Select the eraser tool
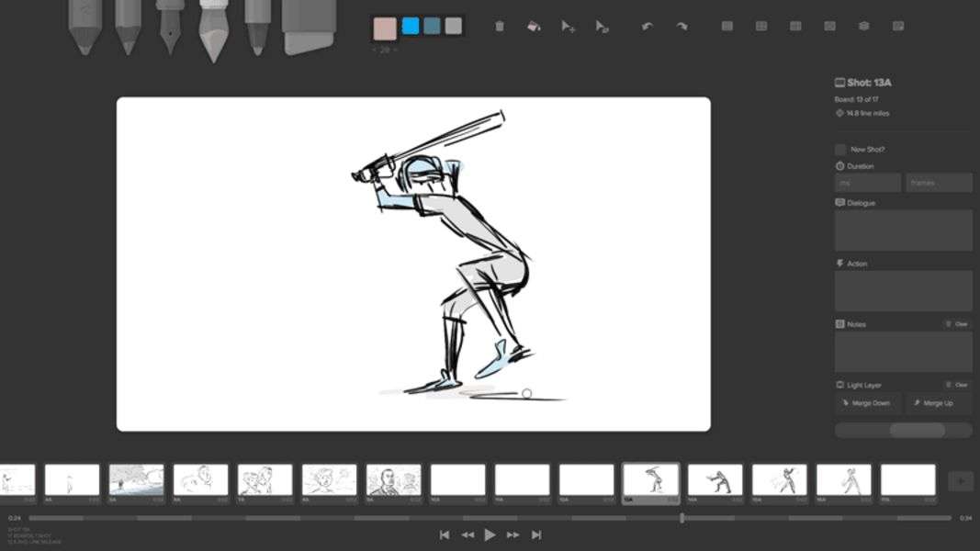This screenshot has width=980, height=551. tap(309, 27)
